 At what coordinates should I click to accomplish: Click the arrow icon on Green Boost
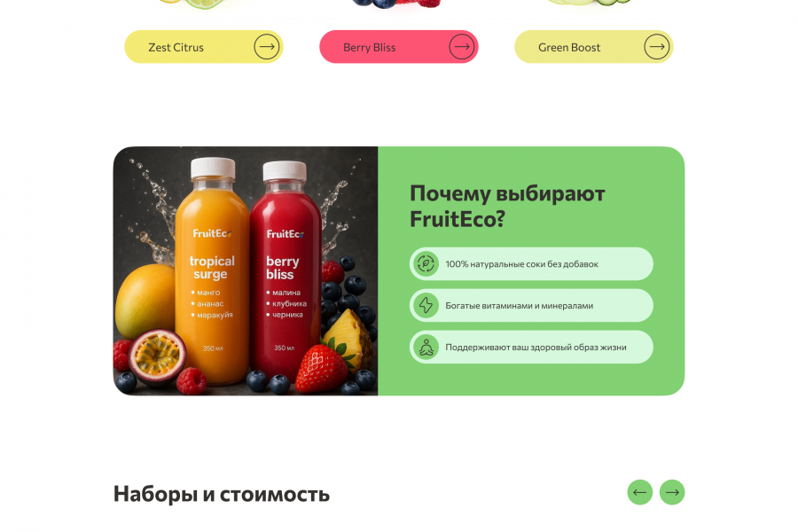coord(656,47)
